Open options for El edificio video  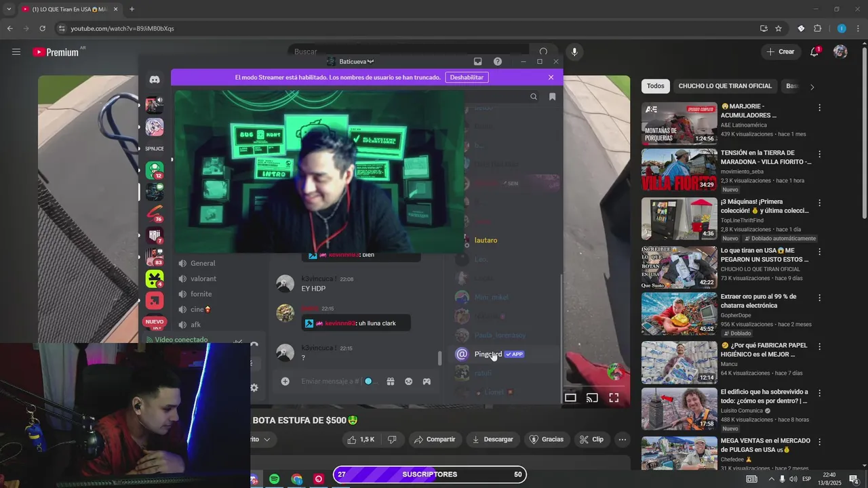tap(819, 392)
